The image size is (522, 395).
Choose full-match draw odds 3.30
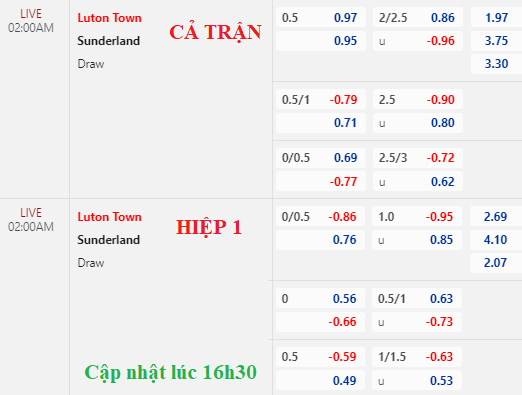(496, 64)
